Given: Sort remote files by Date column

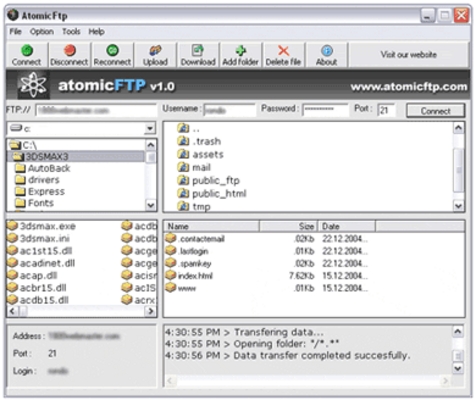Looking at the screenshot, I should click(x=347, y=226).
